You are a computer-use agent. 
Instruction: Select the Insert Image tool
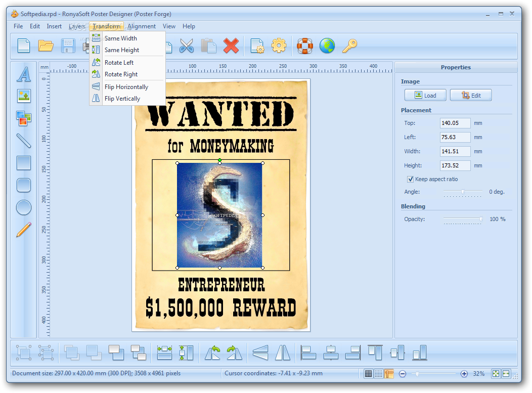tap(24, 96)
